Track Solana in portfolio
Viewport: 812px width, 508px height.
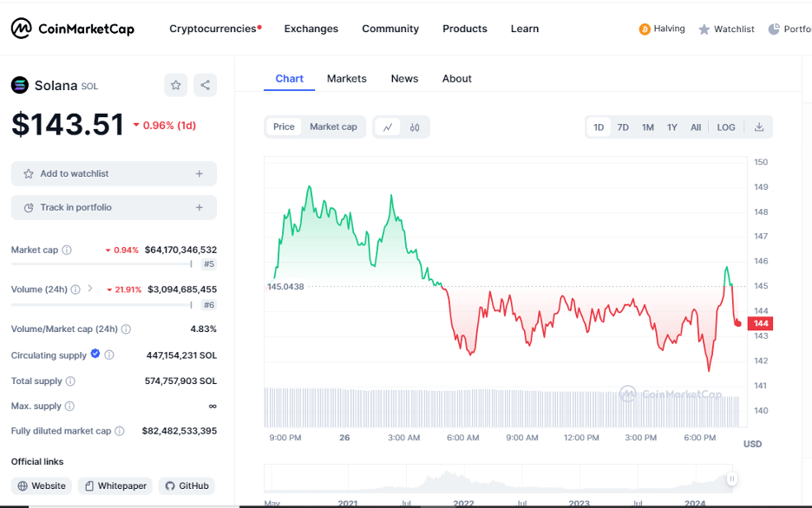tap(114, 207)
